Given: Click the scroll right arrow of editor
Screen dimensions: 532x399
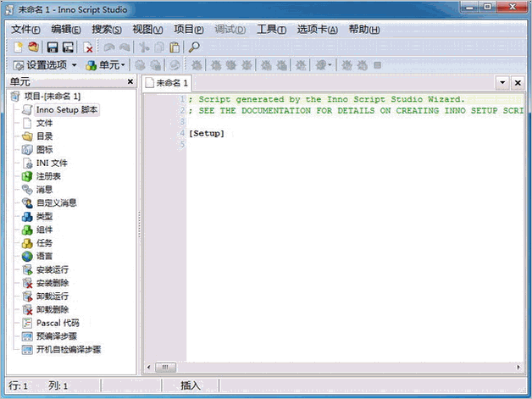Looking at the screenshot, I should pos(518,367).
